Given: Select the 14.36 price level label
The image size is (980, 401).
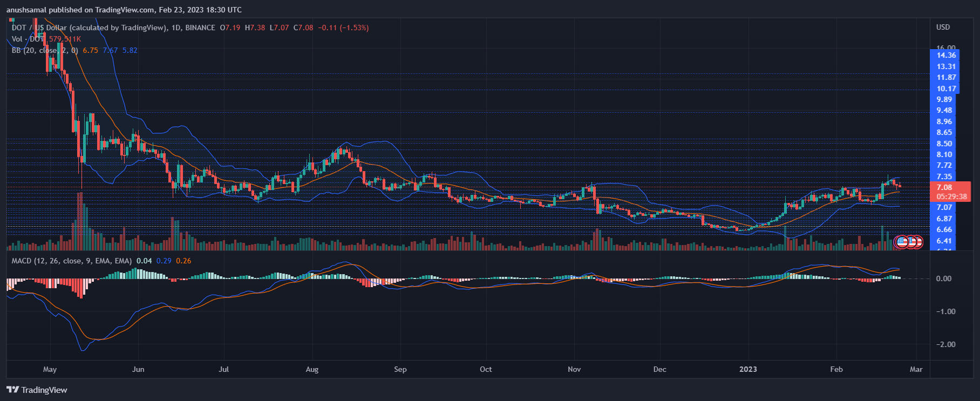Looking at the screenshot, I should 946,55.
